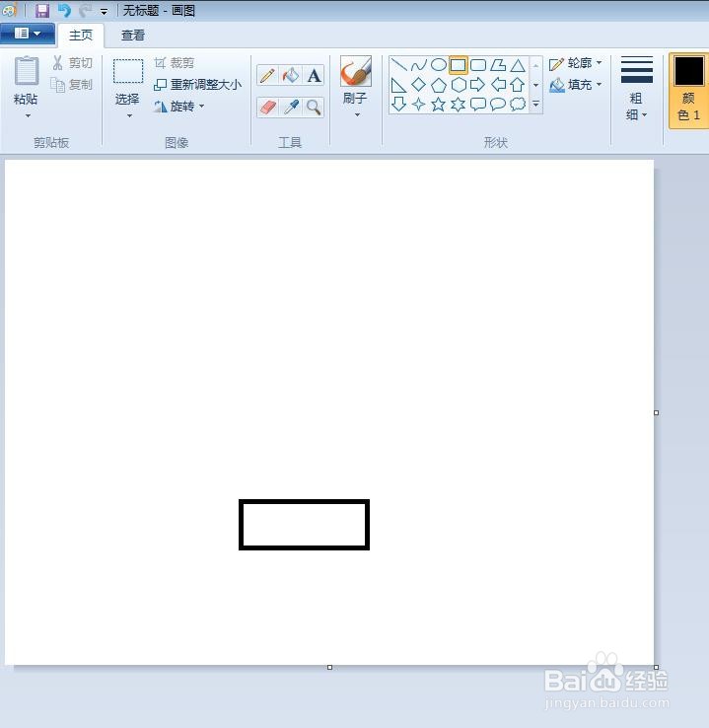This screenshot has width=709, height=728.
Task: Click 重新调整大小 resize button
Action: (197, 85)
